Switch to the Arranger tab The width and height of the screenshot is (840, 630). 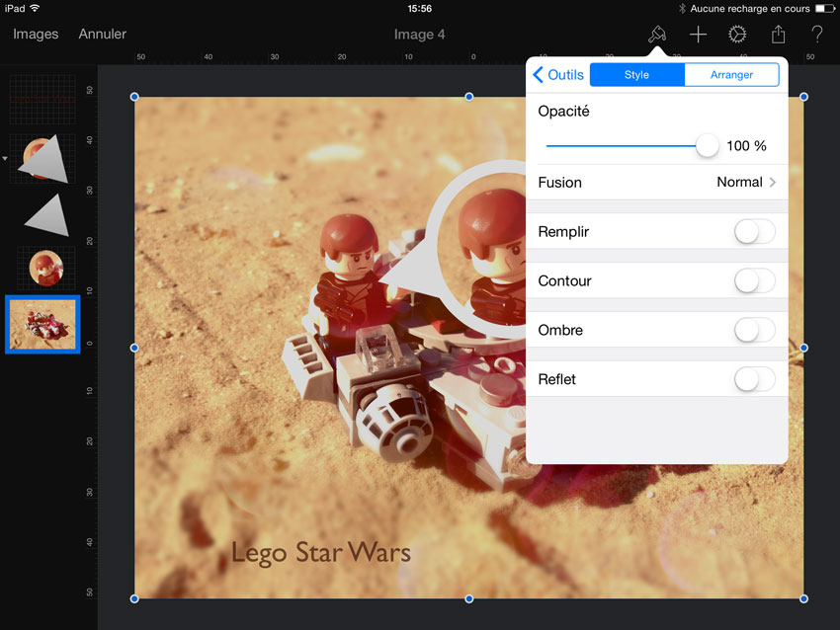pos(731,74)
